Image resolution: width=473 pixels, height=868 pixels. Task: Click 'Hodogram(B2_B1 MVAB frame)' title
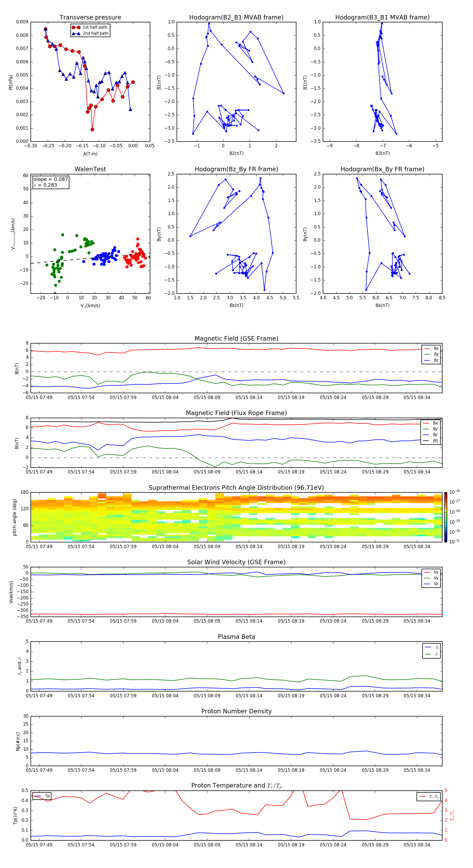coord(236,17)
